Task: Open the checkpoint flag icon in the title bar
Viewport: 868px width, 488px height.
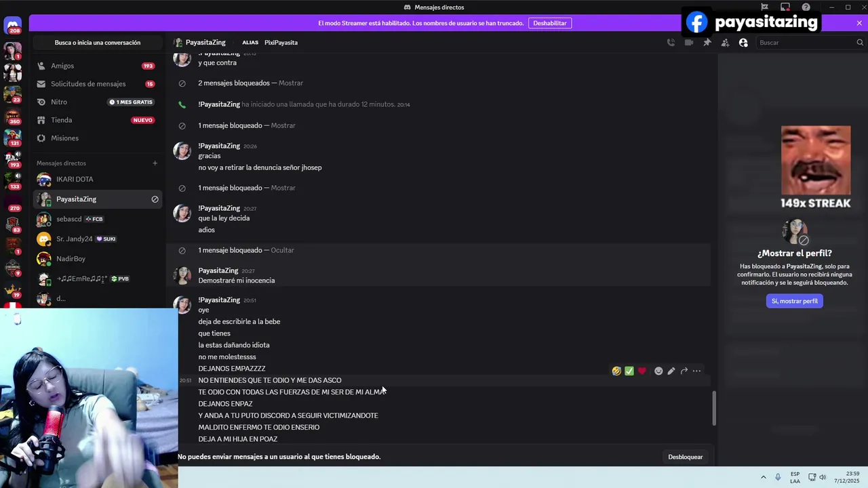Action: [x=764, y=7]
